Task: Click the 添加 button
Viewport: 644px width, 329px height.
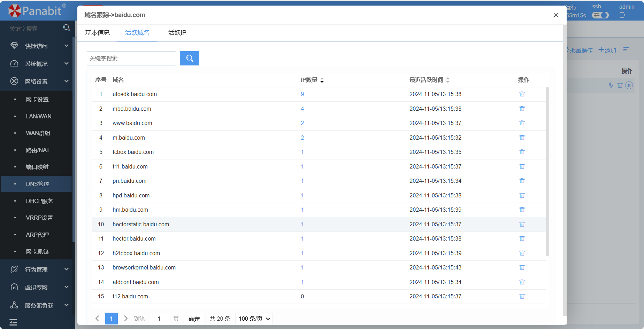Action: pyautogui.click(x=607, y=50)
